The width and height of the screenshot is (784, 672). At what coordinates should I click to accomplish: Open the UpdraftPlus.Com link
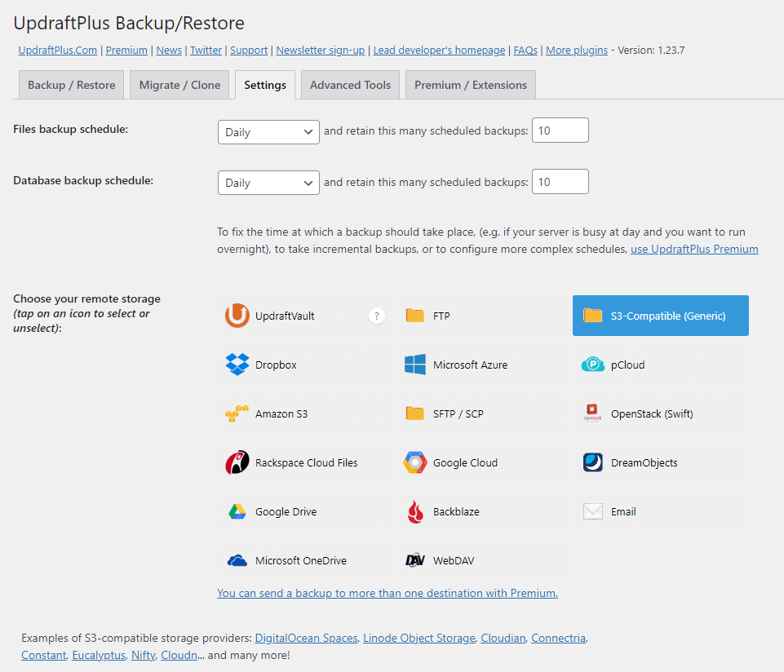[57, 50]
